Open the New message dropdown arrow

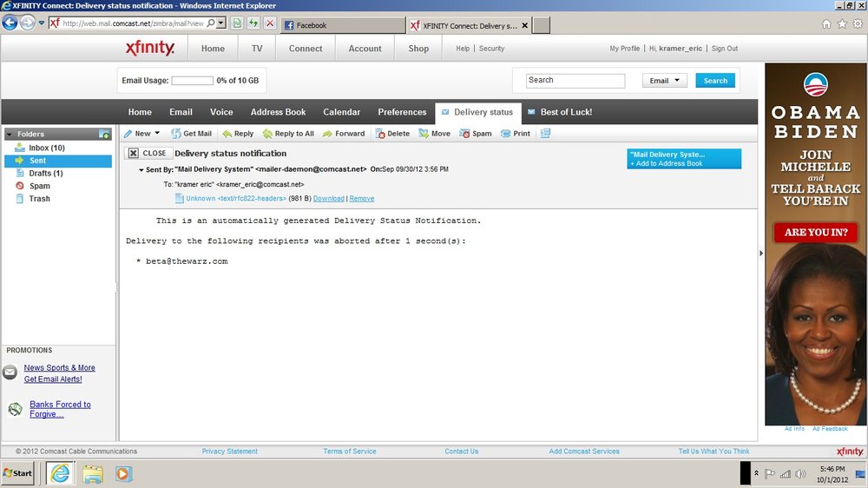point(157,133)
